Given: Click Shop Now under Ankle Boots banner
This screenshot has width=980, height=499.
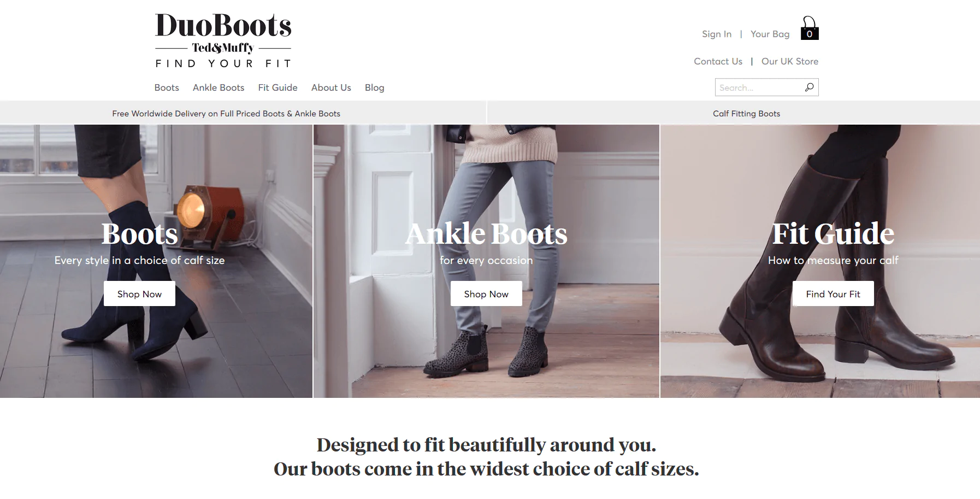Looking at the screenshot, I should 486,294.
